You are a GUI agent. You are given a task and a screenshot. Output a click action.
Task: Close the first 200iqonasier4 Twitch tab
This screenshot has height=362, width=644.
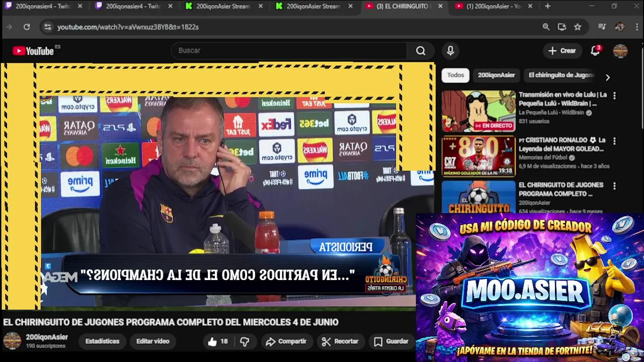tap(80, 6)
